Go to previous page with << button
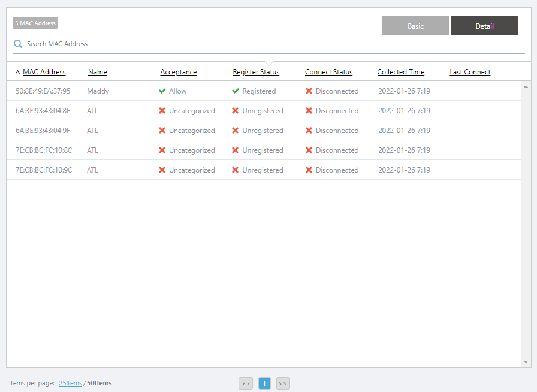The width and height of the screenshot is (537, 392). [246, 384]
